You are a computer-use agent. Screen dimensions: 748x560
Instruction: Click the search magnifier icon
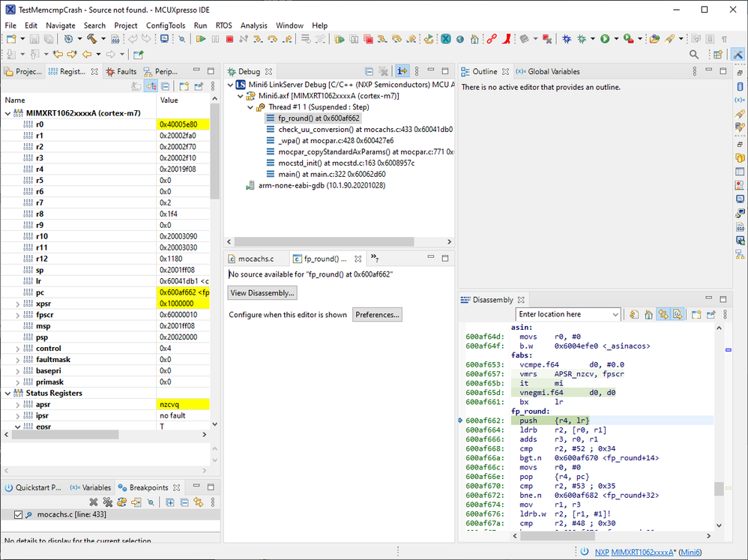[694, 55]
